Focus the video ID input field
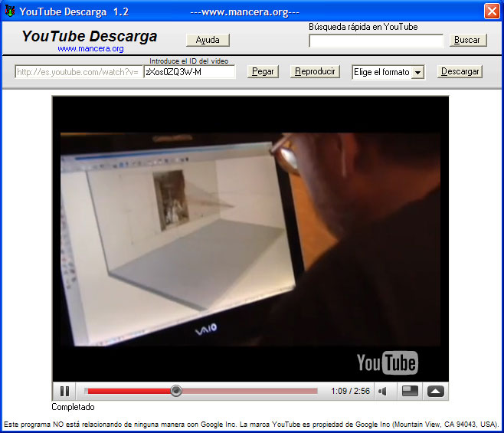The height and width of the screenshot is (433, 504). click(189, 72)
